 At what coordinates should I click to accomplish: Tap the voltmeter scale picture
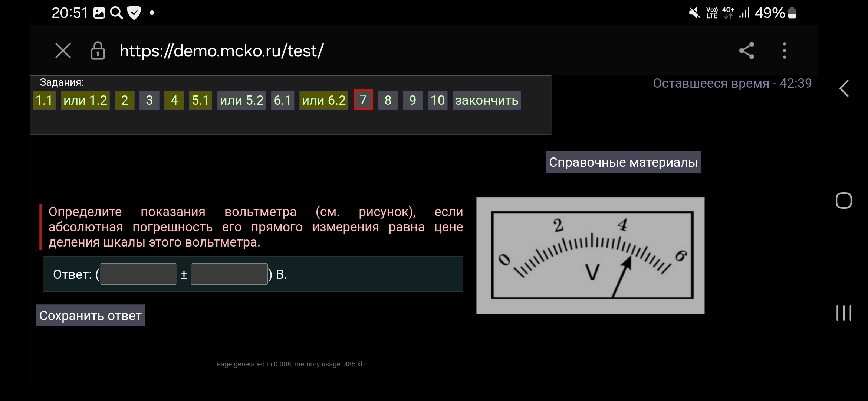point(591,255)
